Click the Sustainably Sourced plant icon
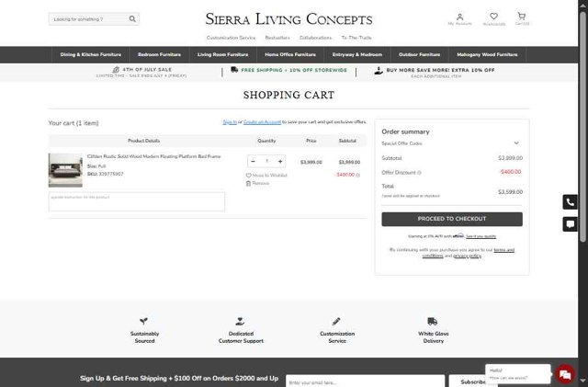This screenshot has height=387, width=588. click(x=143, y=321)
